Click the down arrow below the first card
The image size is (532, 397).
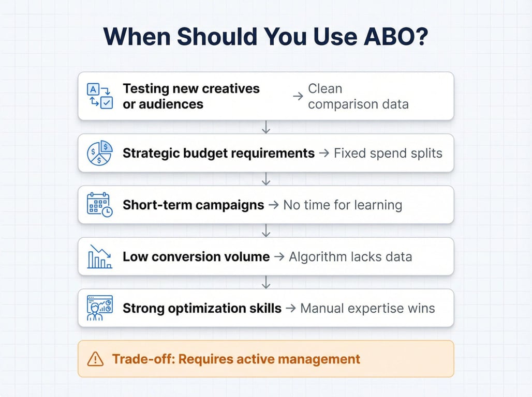266,127
